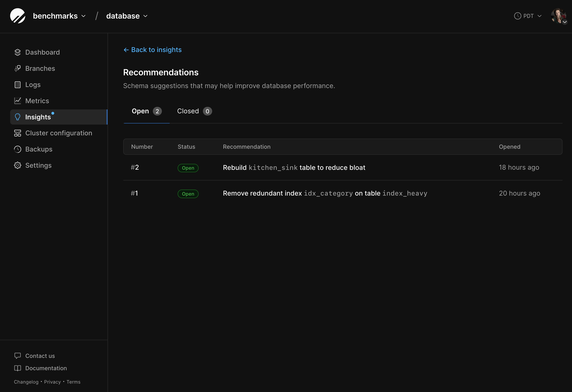Open Settings using the gear icon
The width and height of the screenshot is (572, 392).
click(x=17, y=165)
